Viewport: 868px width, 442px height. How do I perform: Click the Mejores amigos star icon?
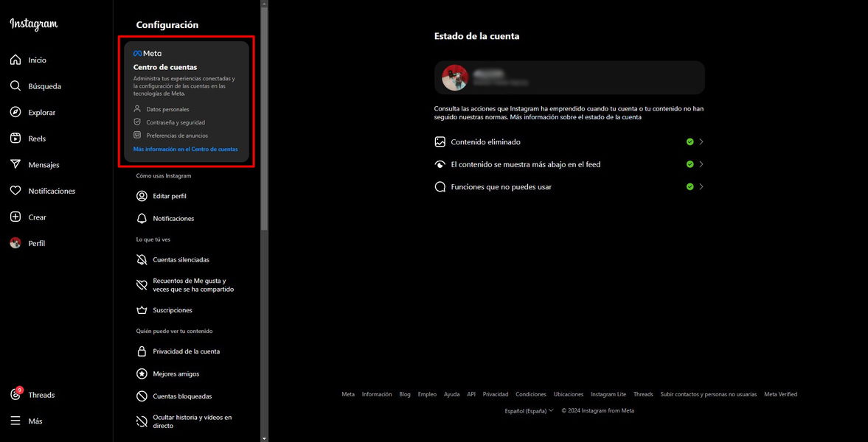(142, 374)
